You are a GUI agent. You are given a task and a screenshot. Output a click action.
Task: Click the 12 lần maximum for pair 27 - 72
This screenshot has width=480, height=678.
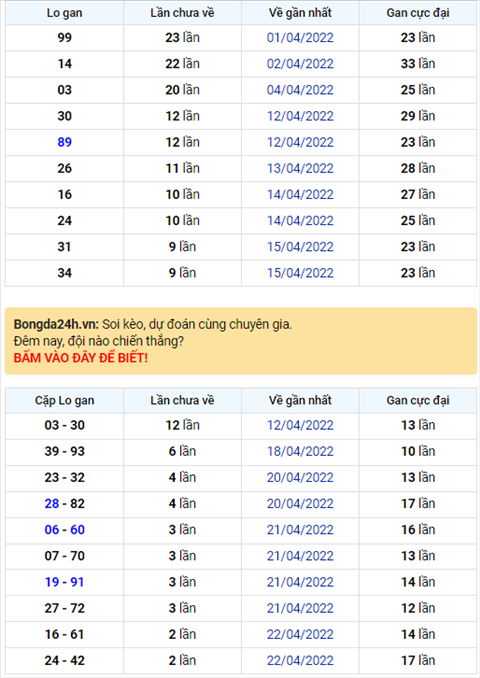[418, 608]
